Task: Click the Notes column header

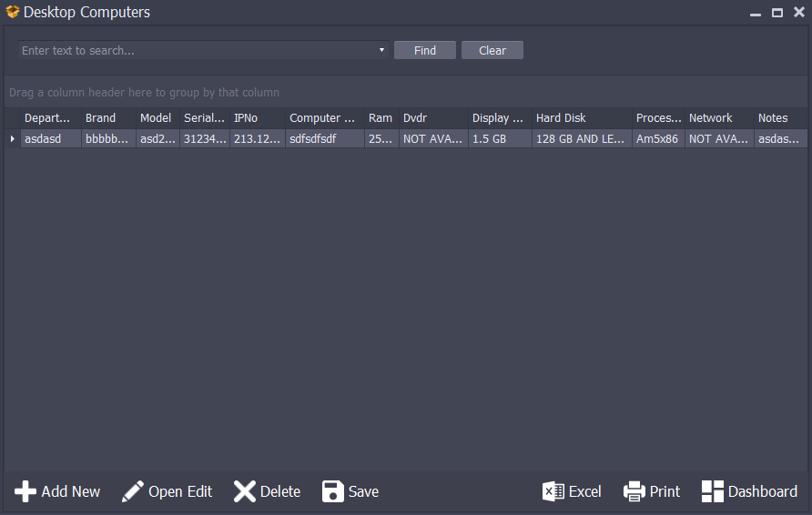Action: (x=780, y=118)
